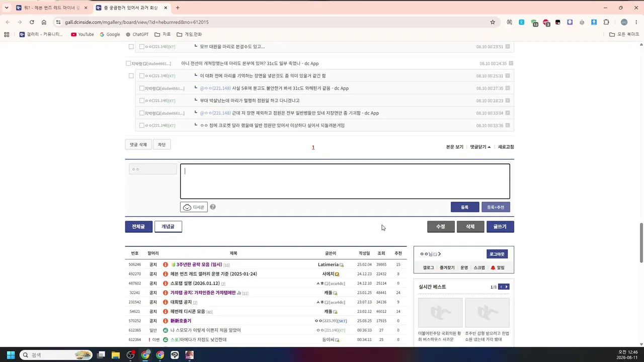Open 갤로그 in the user panel
The height and width of the screenshot is (362, 644).
(428, 268)
